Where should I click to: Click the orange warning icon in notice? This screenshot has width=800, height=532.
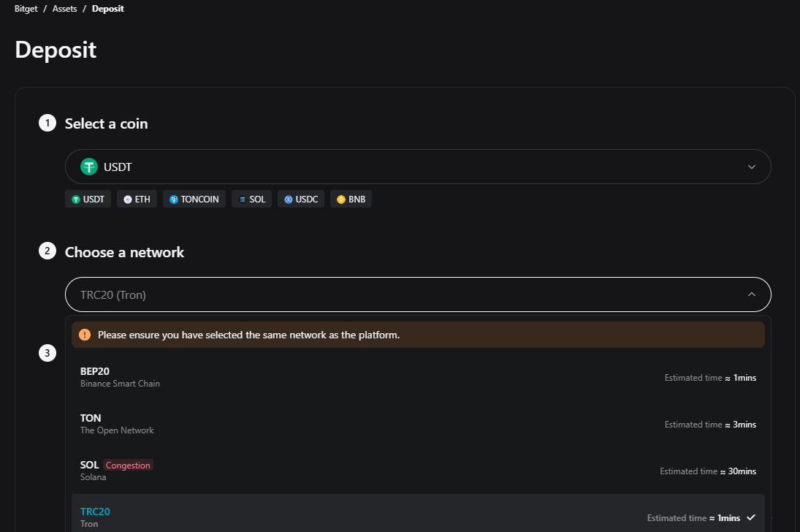click(85, 335)
